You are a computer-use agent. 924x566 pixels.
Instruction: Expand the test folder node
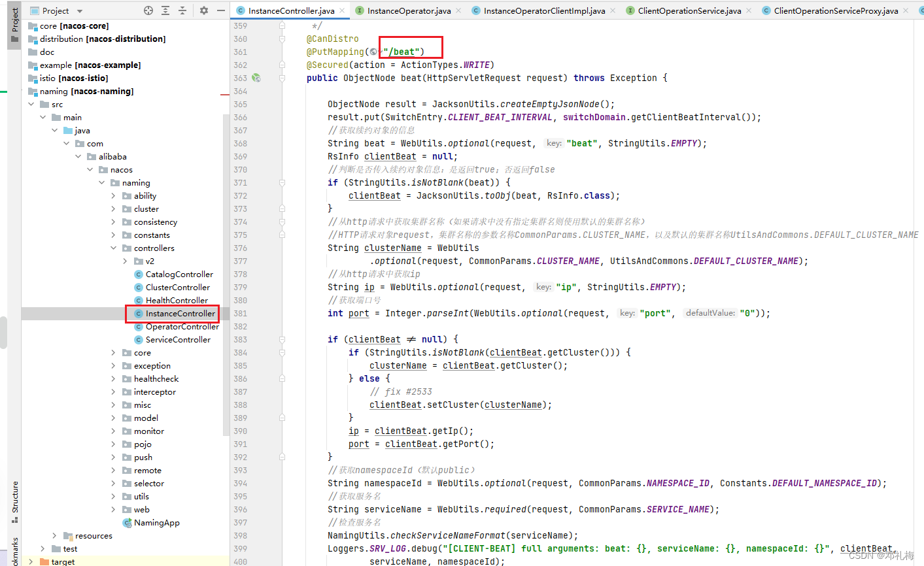click(x=43, y=548)
